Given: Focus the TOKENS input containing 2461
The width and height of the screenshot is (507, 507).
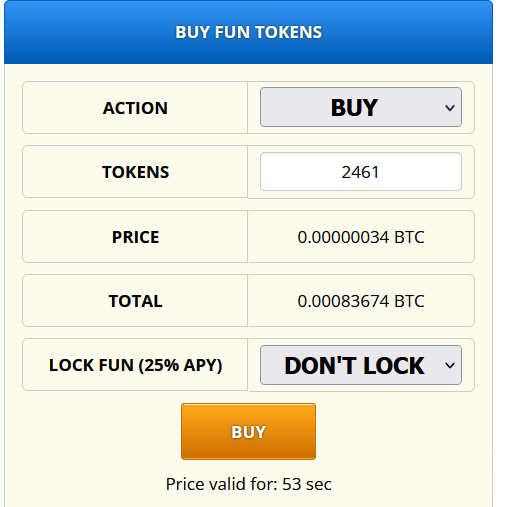Looking at the screenshot, I should pos(361,172).
